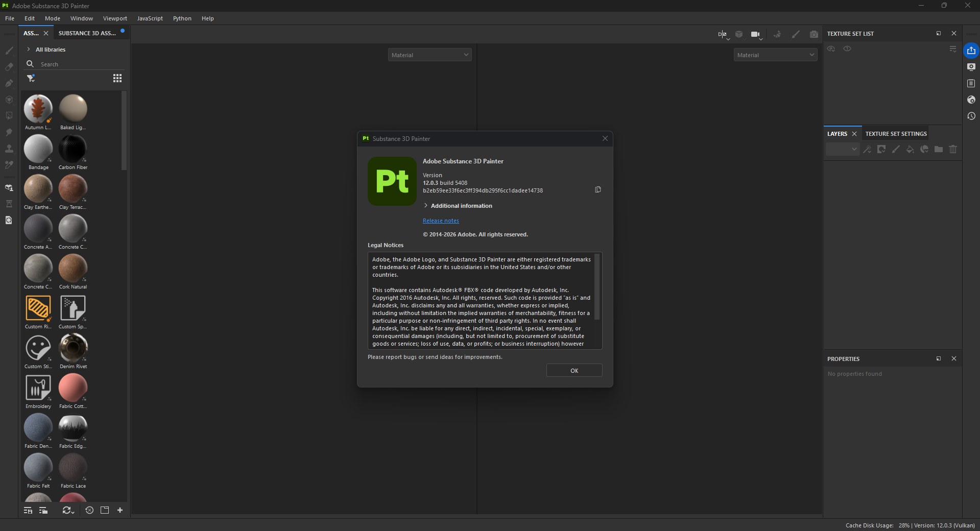The width and height of the screenshot is (980, 531).
Task: Click the brush icon in viewport toolbar
Action: tap(796, 34)
